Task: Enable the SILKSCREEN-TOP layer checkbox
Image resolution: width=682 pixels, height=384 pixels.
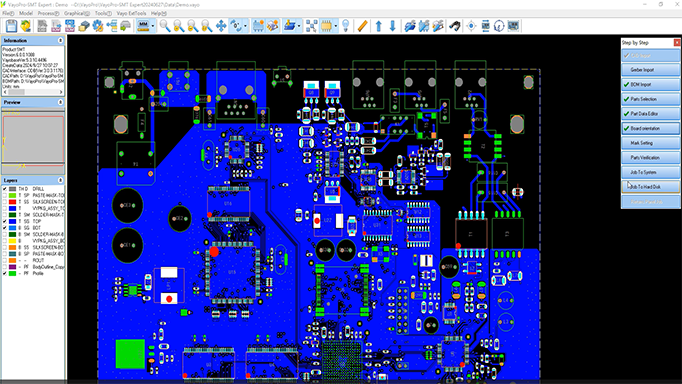Action: pyautogui.click(x=5, y=202)
